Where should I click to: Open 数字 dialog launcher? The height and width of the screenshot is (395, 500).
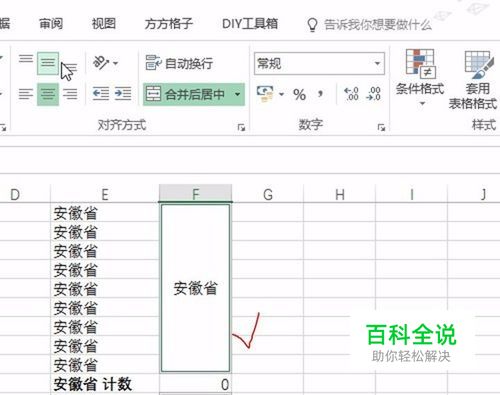click(x=381, y=127)
